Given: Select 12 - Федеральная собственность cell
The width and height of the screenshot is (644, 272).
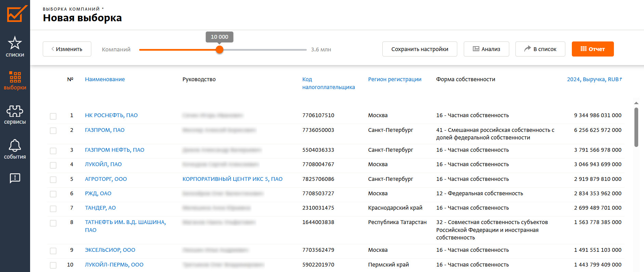Looking at the screenshot, I should pyautogui.click(x=479, y=193).
